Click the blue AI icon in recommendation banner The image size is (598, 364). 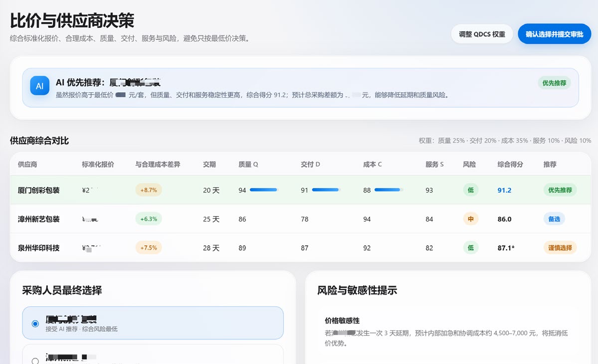tap(40, 86)
